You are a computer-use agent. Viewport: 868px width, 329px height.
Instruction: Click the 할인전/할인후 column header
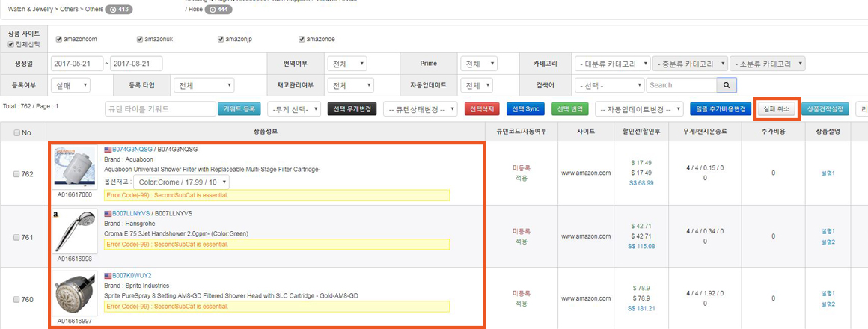tap(641, 132)
